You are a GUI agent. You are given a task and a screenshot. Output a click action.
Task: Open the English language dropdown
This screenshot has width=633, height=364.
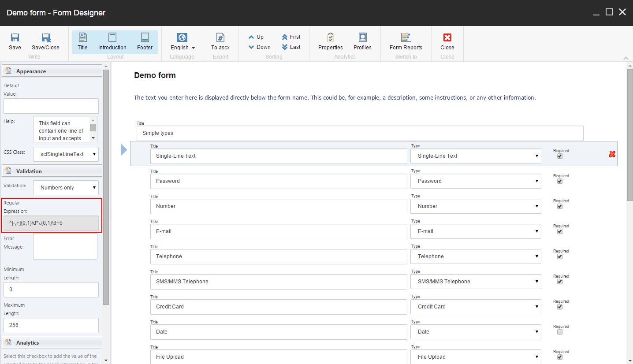coord(182,41)
